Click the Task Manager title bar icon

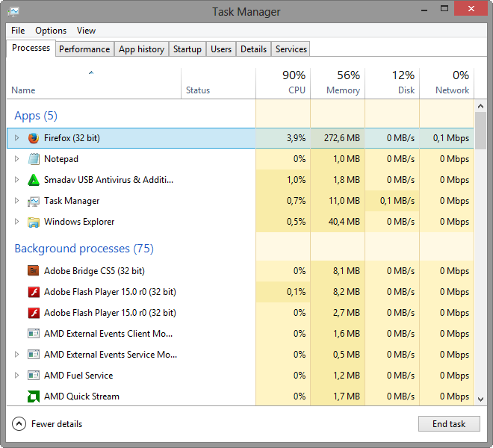(x=13, y=12)
